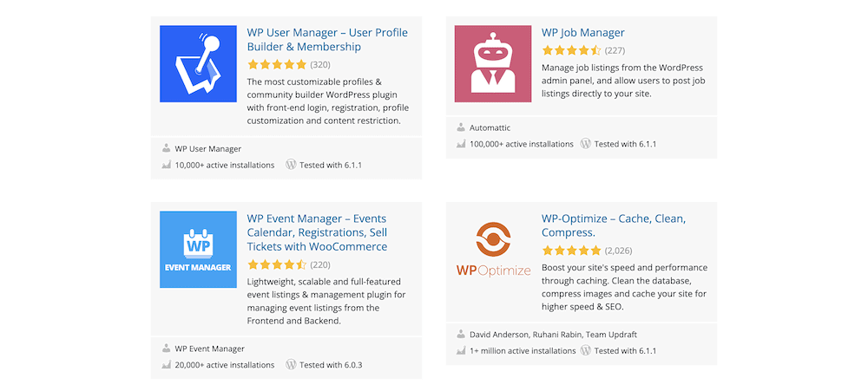Screen dimensions: 868x391
Task: Click the author icon beside WP Event Manager
Action: point(166,349)
